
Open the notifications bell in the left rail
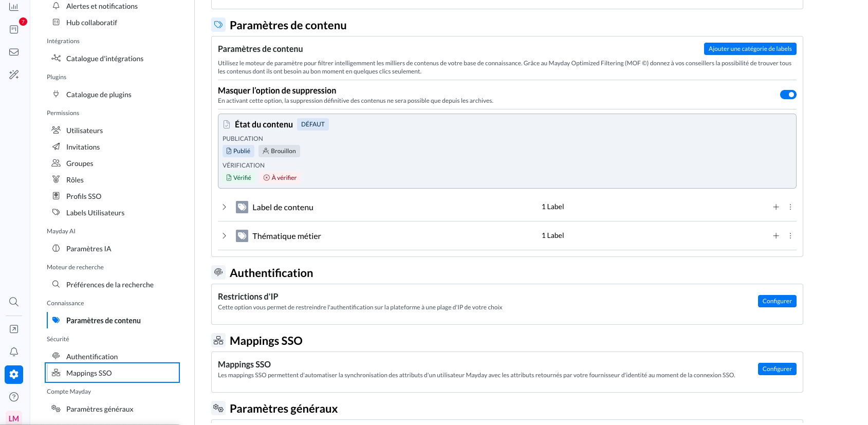point(14,352)
